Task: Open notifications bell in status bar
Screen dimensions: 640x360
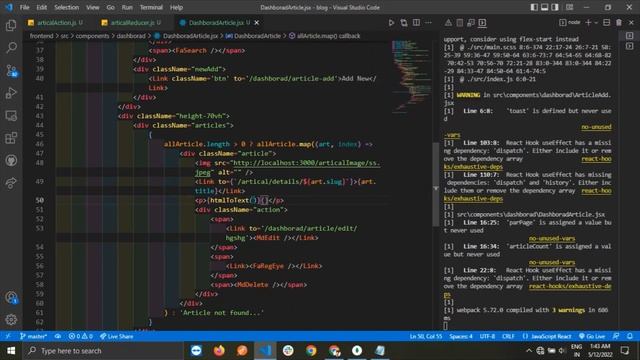Action: click(x=630, y=336)
